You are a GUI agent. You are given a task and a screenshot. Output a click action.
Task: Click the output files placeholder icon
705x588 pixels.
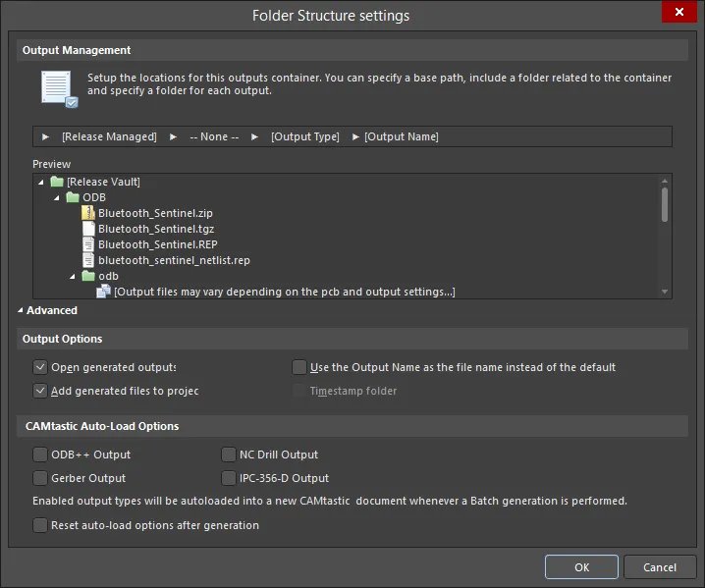point(103,292)
